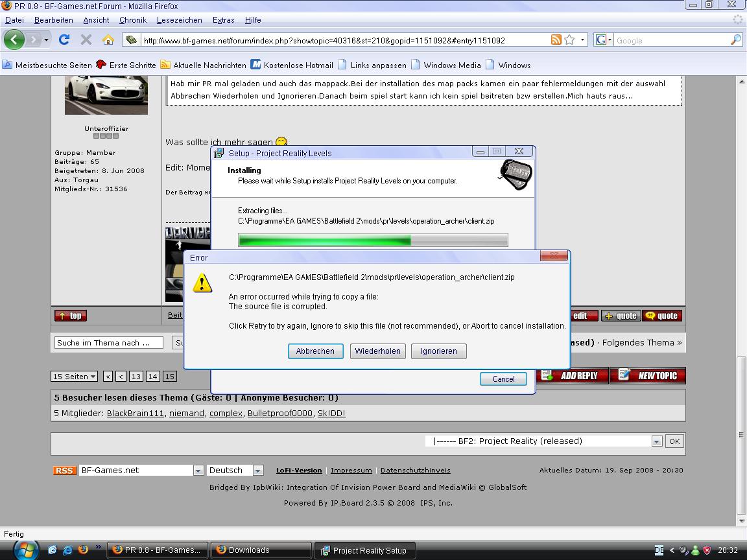Open the Lesezeichen menu

coord(179,20)
